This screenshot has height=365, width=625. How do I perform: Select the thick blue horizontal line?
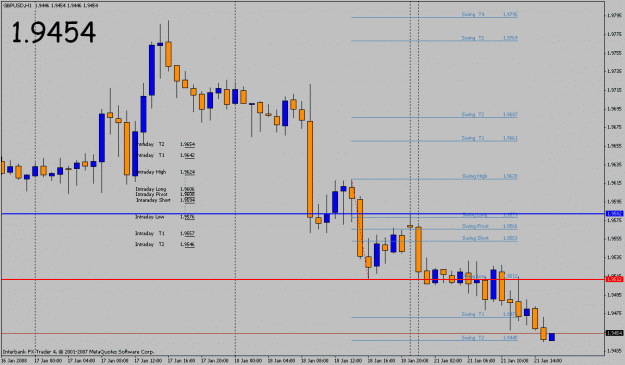[x=303, y=214]
